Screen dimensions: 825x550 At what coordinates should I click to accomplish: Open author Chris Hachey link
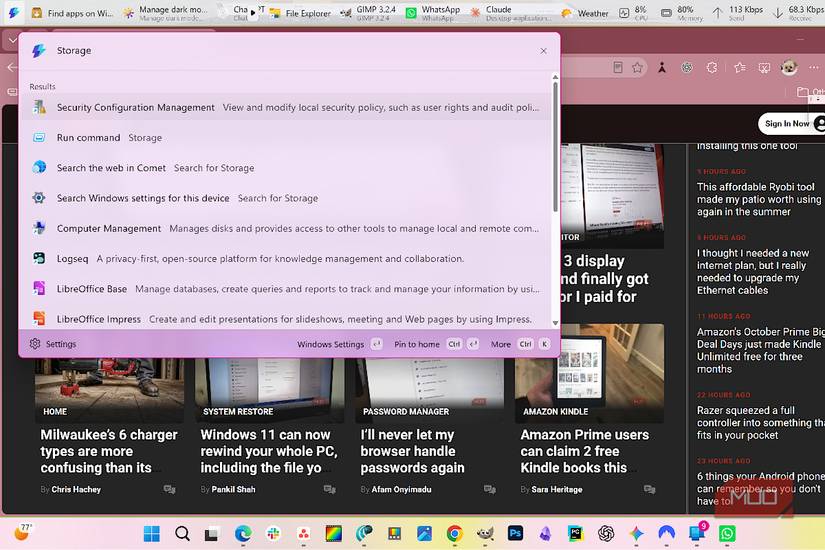[76, 489]
